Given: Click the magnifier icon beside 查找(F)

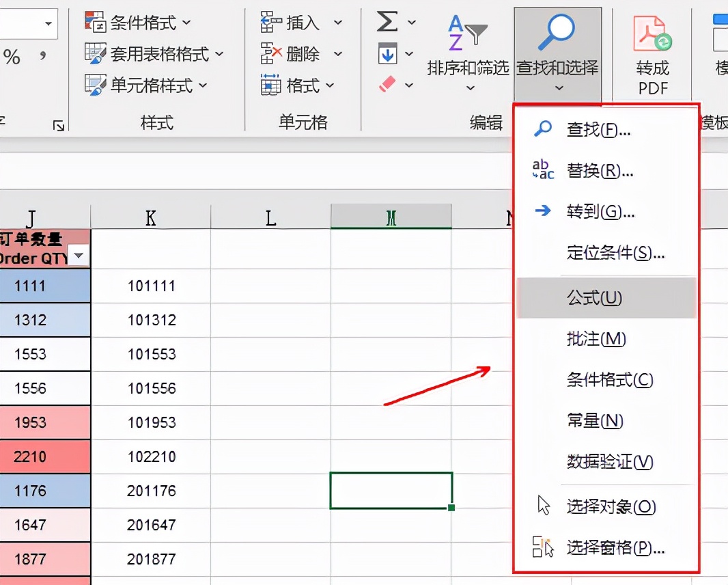Looking at the screenshot, I should (x=543, y=128).
